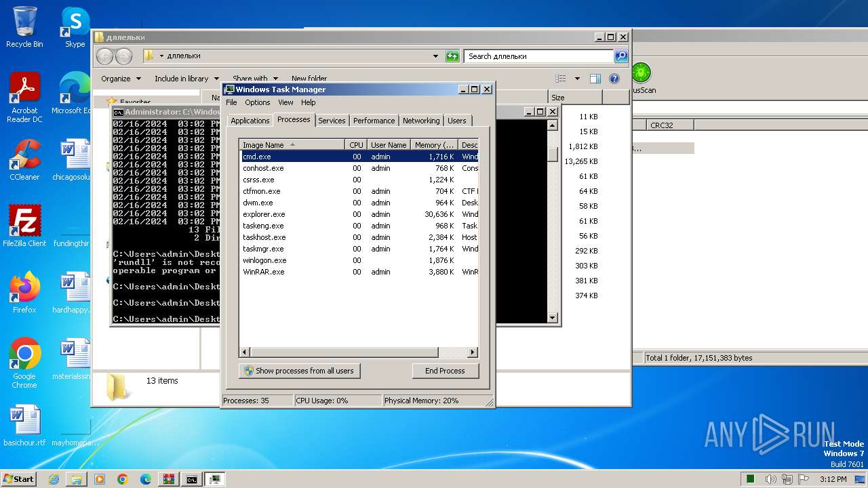Click New folder in Explorer toolbar
This screenshot has width=868, height=488.
[309, 79]
